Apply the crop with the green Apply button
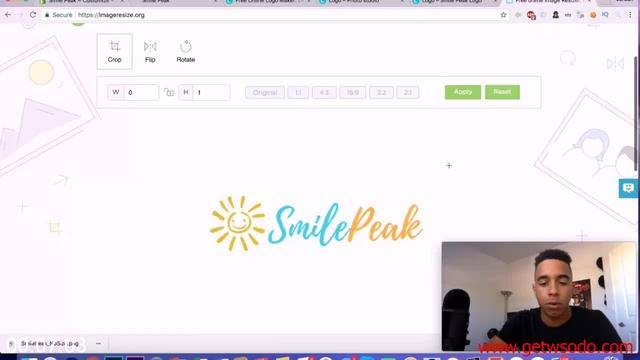Viewport: 640px width, 360px height. point(463,92)
